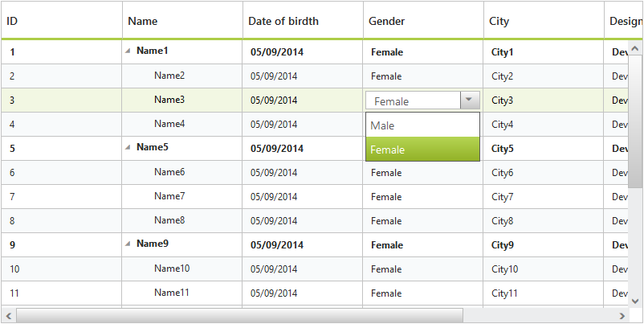Click the Gender combo box text field
Viewport: 644px width, 324px height.
413,100
